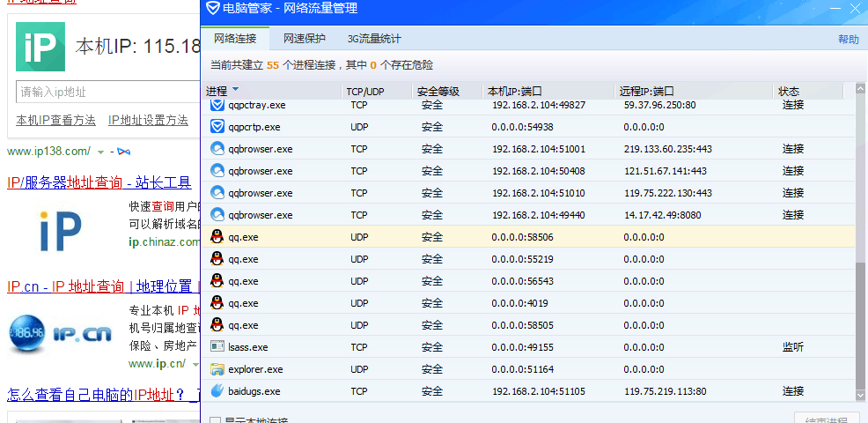Click the connection list scrollbar thumb
The height and width of the screenshot is (423, 868).
click(860, 325)
